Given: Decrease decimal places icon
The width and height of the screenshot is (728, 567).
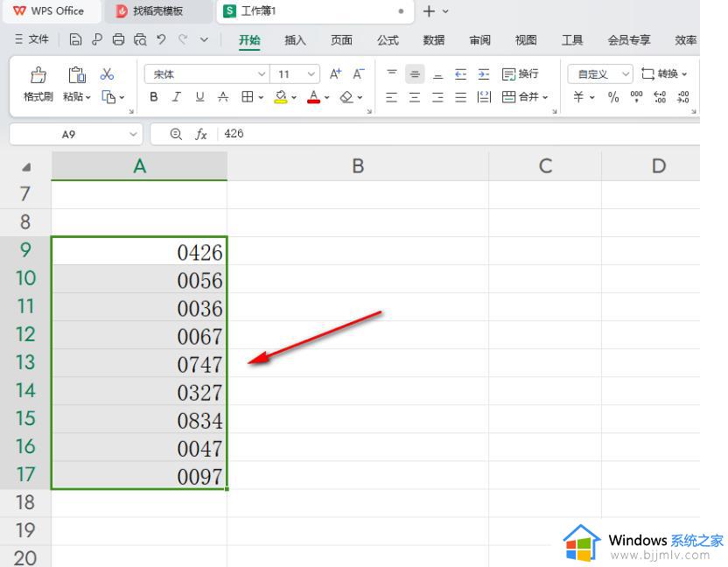Looking at the screenshot, I should pos(683,97).
